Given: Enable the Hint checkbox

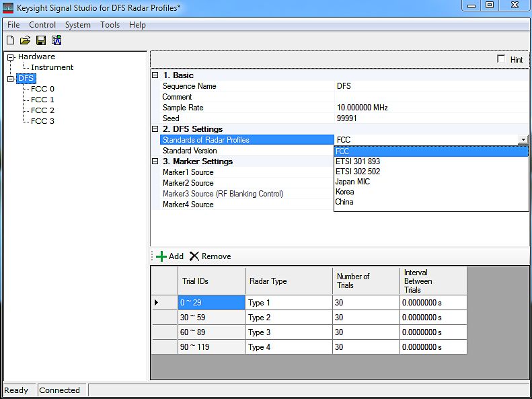Looking at the screenshot, I should point(501,59).
